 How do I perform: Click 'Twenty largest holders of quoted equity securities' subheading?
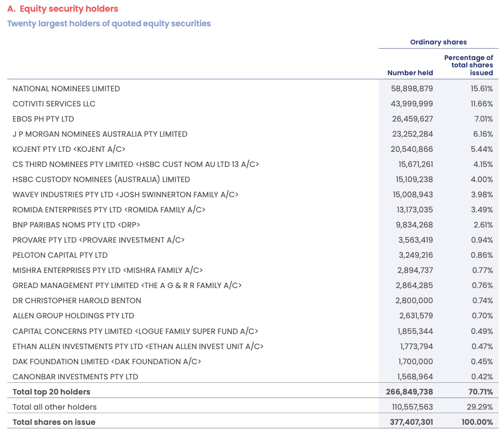pos(109,23)
